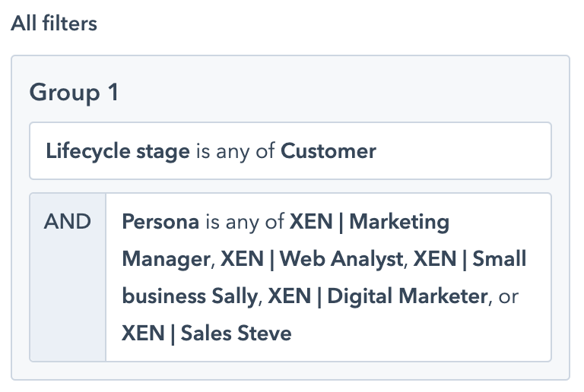Click the word "or" in the Persona filter
This screenshot has height=392, width=584.
point(508,296)
